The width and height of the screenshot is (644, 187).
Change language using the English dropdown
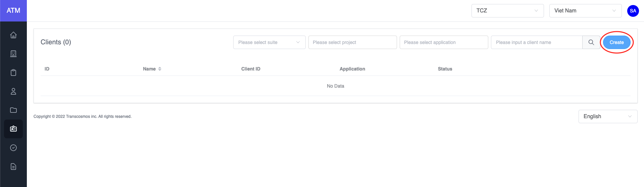click(607, 116)
